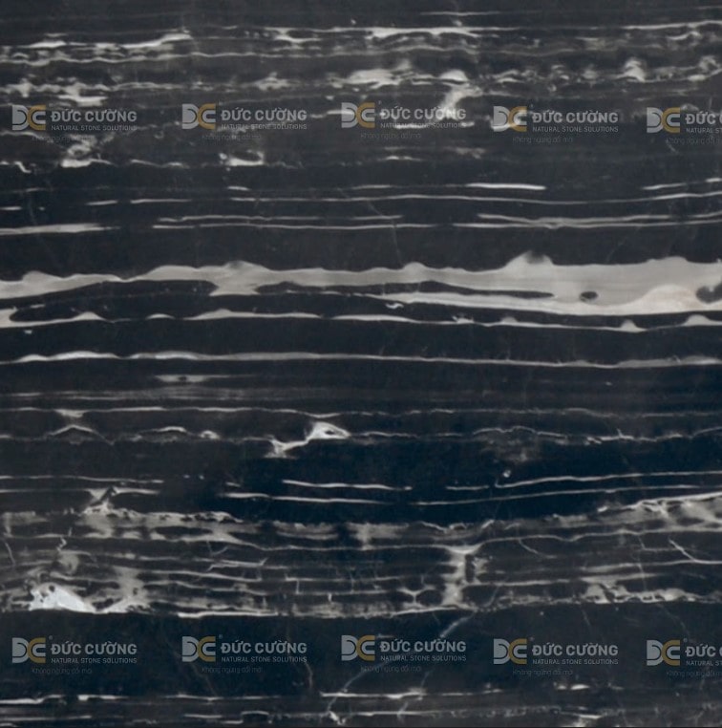722x728 pixels.
Task: Click the second DC logo in bottom row
Action: point(199,650)
